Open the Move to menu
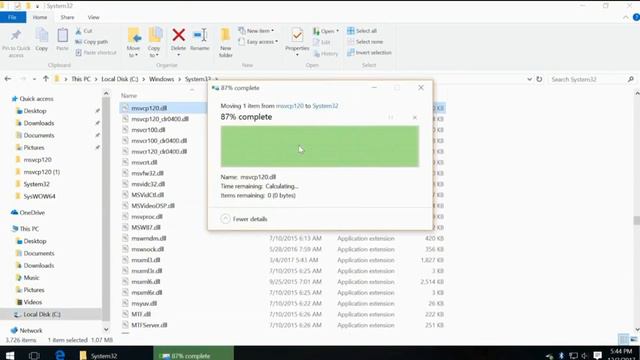 133,43
